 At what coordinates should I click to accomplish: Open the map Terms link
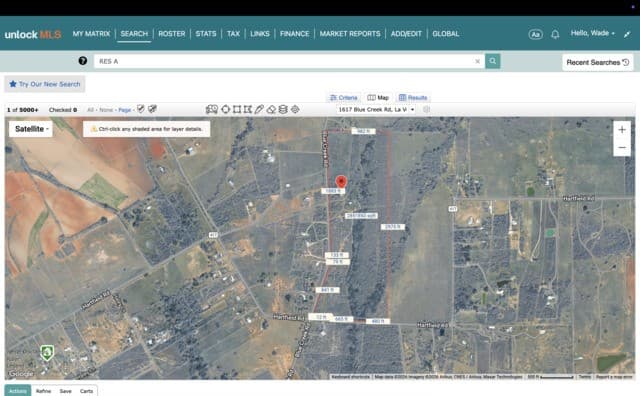point(584,377)
